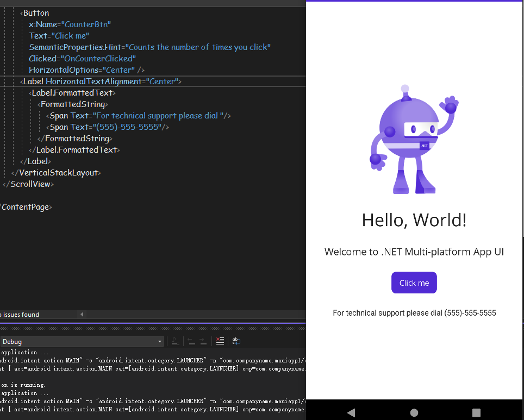Select the navigate-backward message icon in Output toolbar
The width and height of the screenshot is (524, 420).
point(191,341)
